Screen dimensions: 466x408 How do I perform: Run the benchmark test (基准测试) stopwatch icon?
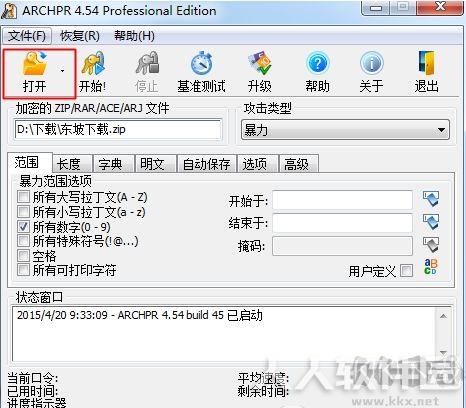pyautogui.click(x=202, y=63)
